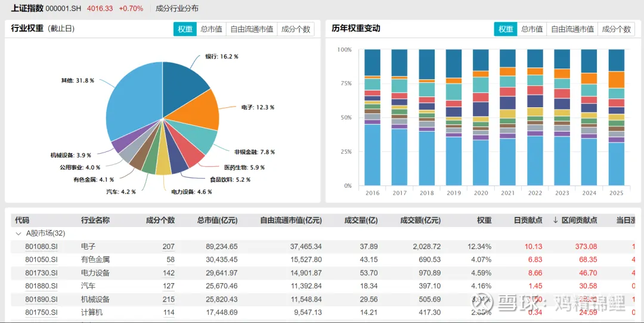Open industry code 801730.SI 电力设备
The height and width of the screenshot is (323, 644).
(41, 273)
